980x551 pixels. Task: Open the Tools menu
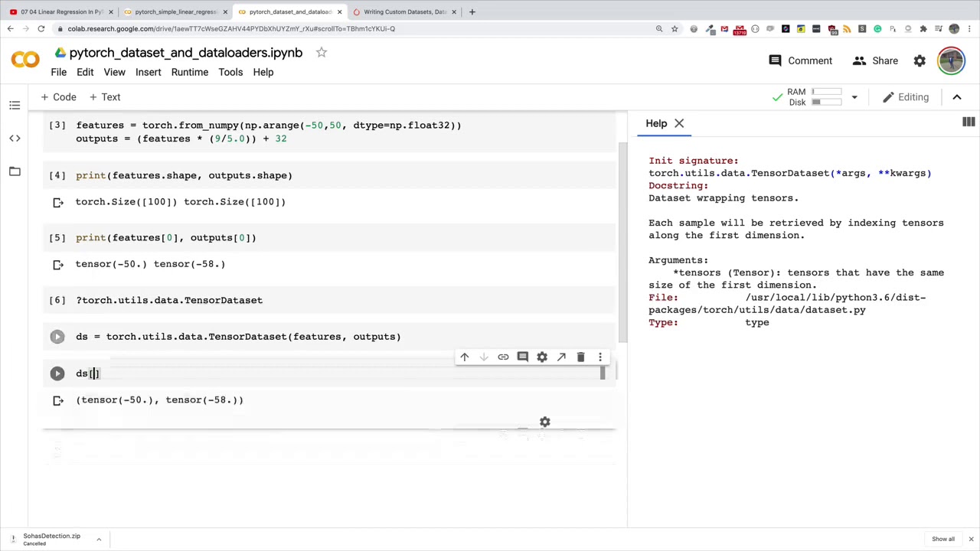[x=230, y=72]
